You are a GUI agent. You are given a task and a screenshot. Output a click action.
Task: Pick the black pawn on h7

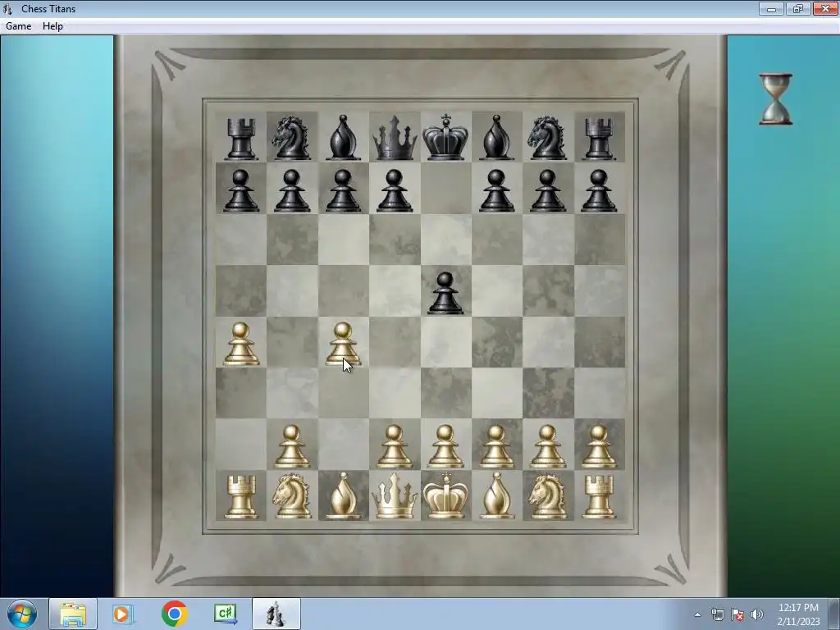click(x=599, y=190)
